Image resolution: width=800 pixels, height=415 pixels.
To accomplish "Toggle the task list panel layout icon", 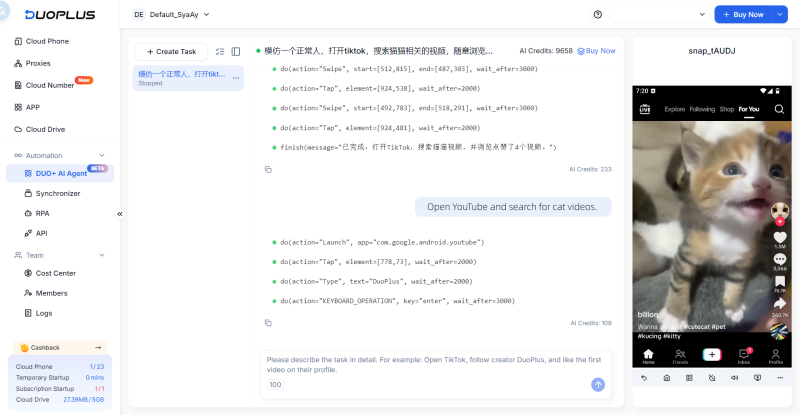I will click(236, 51).
